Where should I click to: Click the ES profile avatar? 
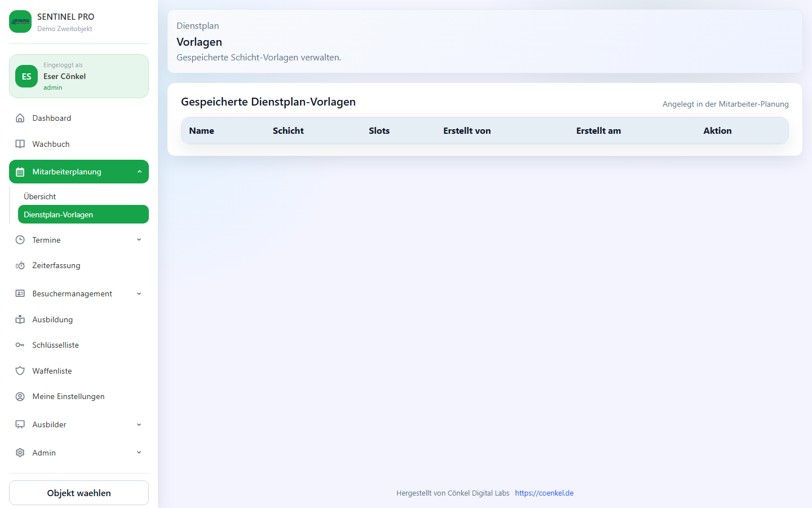[x=26, y=76]
